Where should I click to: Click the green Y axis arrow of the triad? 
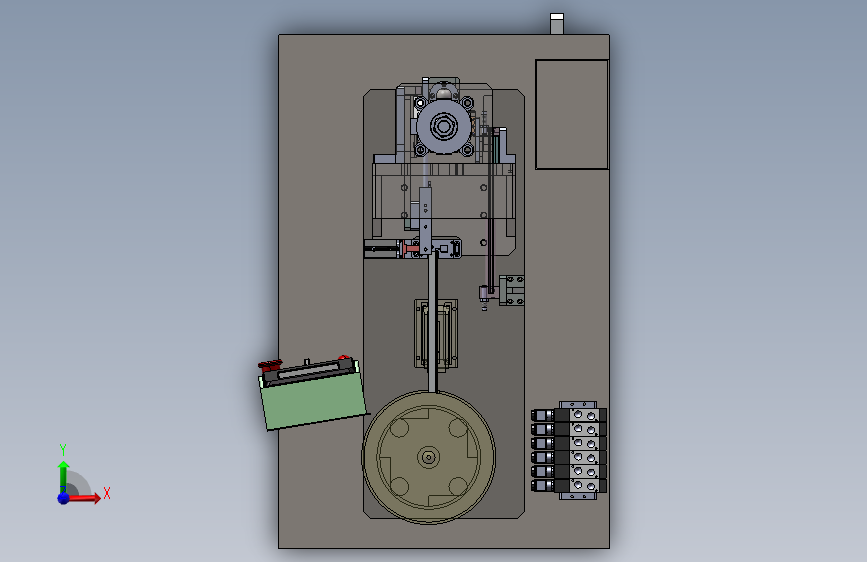click(x=64, y=478)
